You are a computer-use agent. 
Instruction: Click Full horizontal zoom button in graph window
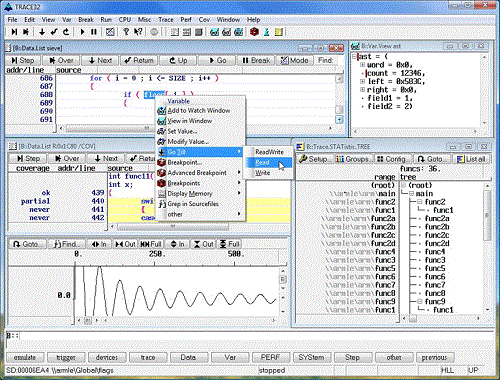[151, 244]
